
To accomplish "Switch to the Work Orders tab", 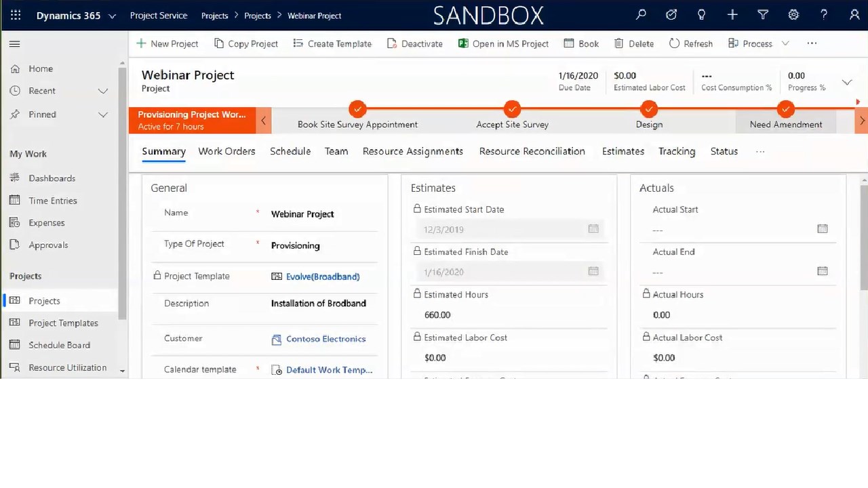I will coord(226,151).
